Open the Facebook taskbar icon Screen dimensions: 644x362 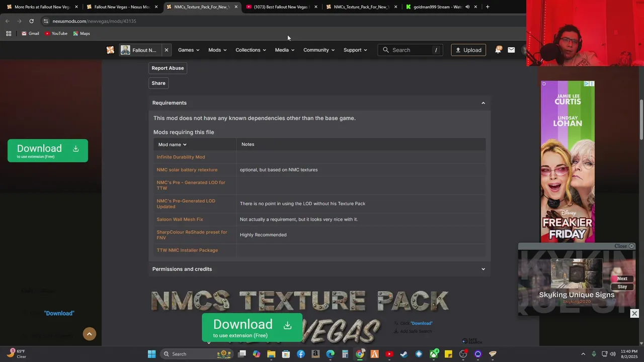pyautogui.click(x=301, y=354)
